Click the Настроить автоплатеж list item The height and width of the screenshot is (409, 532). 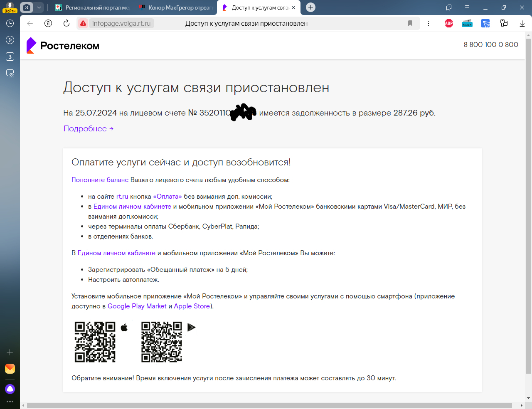[123, 280]
